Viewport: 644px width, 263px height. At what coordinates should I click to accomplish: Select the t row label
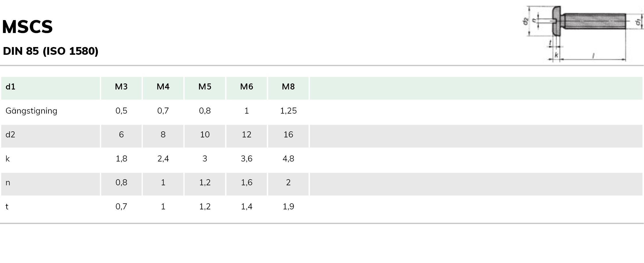point(7,206)
